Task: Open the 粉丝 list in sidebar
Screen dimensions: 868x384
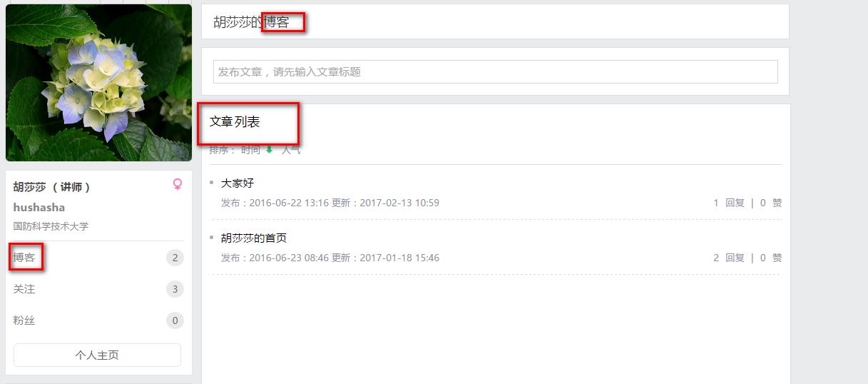Action: tap(24, 320)
